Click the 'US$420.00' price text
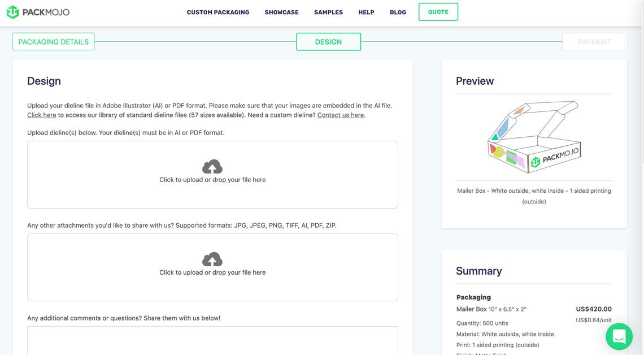This screenshot has height=355, width=644. (x=594, y=309)
